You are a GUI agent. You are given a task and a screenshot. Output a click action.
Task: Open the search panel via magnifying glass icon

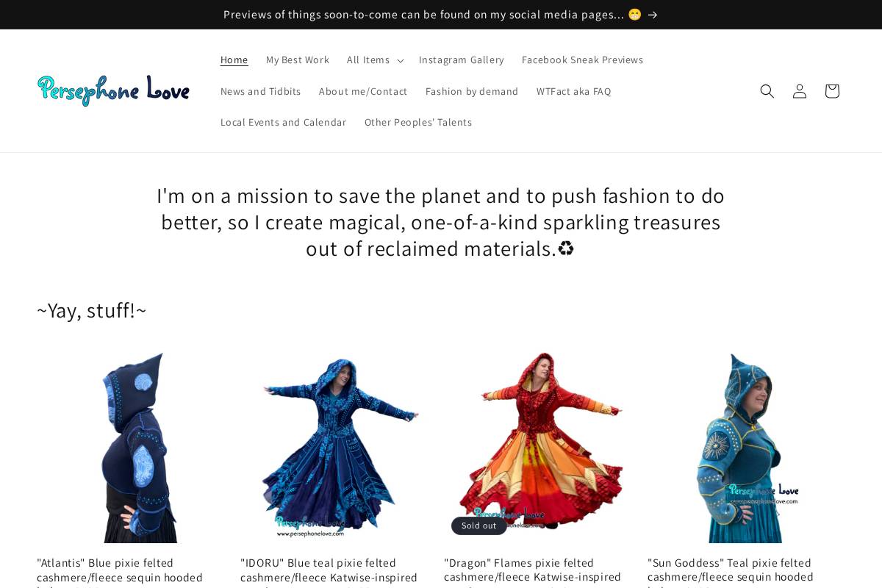click(767, 91)
